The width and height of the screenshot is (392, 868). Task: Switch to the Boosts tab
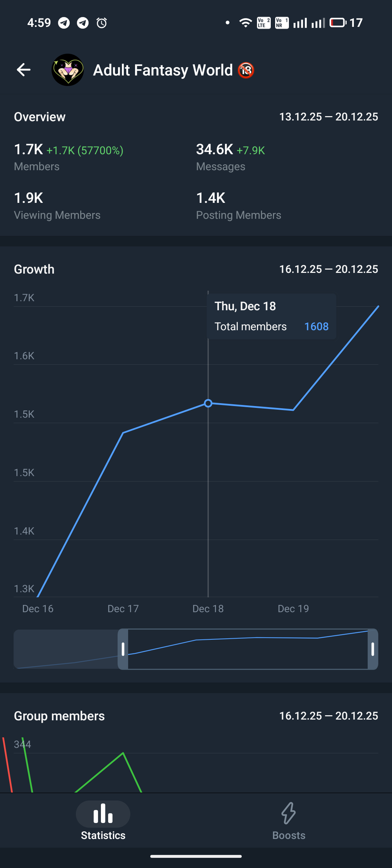[289, 821]
